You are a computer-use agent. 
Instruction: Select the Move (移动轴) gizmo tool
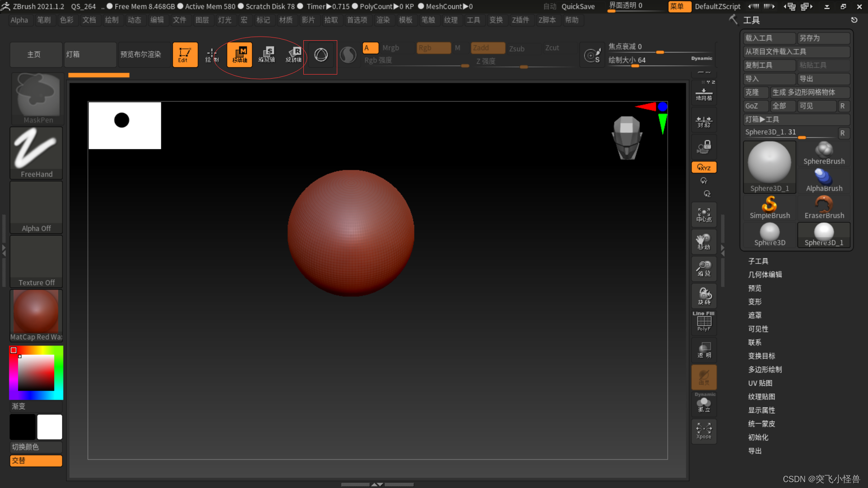coord(240,55)
